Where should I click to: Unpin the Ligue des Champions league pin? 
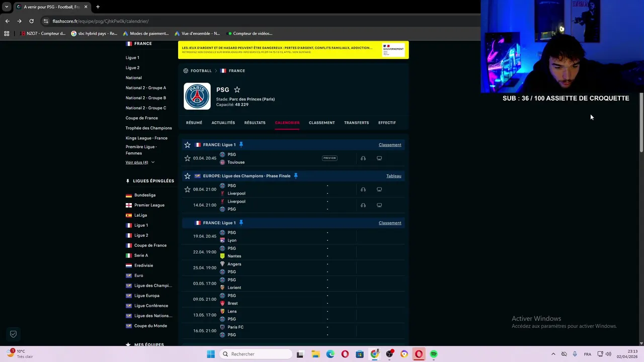[296, 176]
